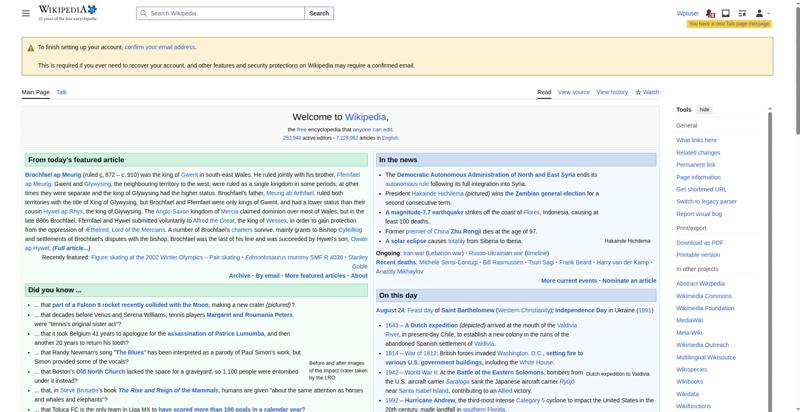Click the magnifier icon in the search box
The image size is (800, 412).
143,13
